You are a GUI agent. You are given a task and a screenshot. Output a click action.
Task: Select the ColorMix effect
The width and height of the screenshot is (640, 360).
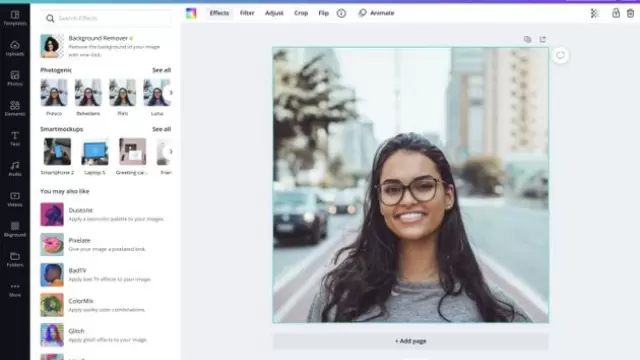tap(105, 305)
